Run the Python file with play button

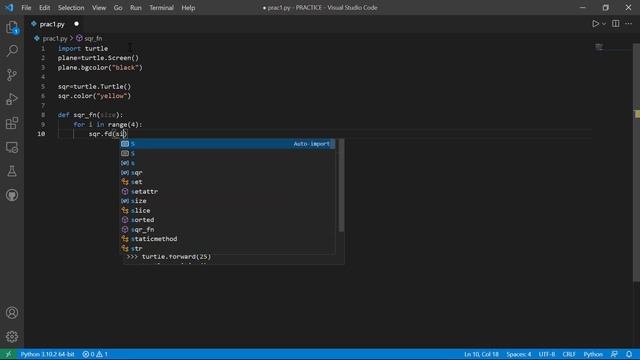pyautogui.click(x=596, y=24)
